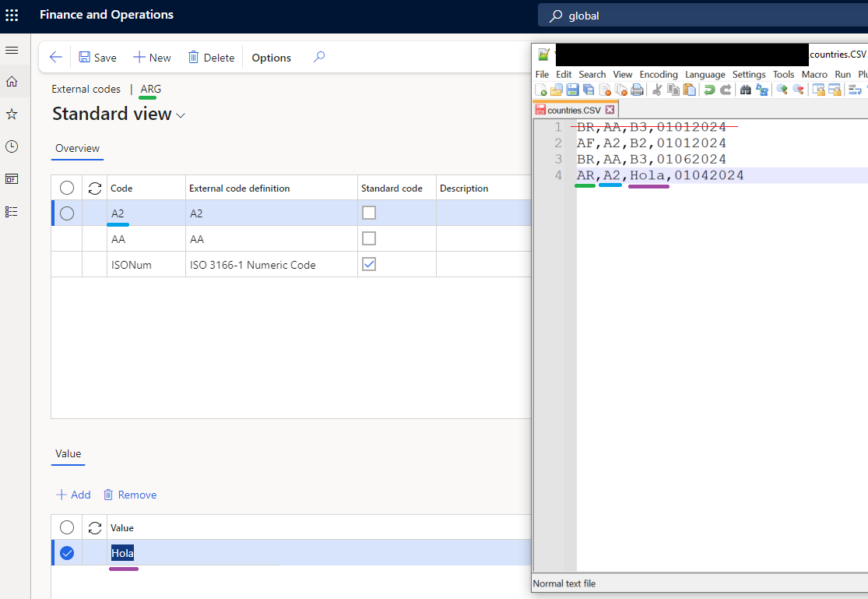Check Standard code for the A2 row
This screenshot has width=868, height=599.
tap(368, 212)
